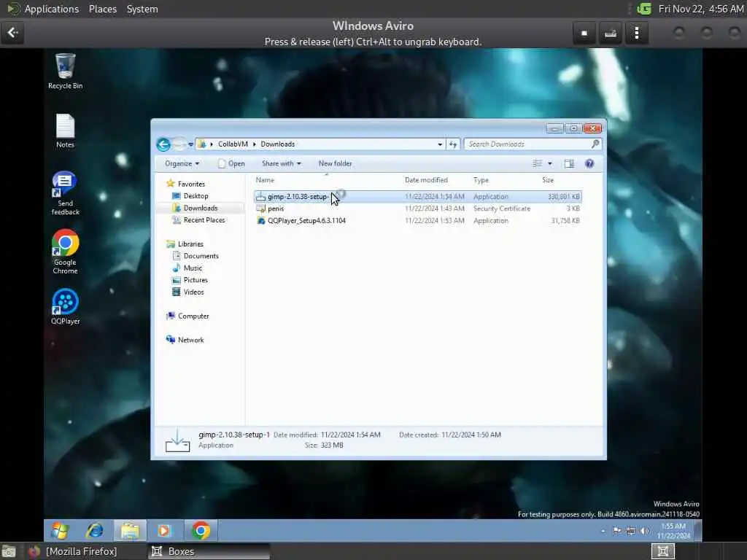Click the volume speaker tray icon
The height and width of the screenshot is (560, 747).
(645, 531)
